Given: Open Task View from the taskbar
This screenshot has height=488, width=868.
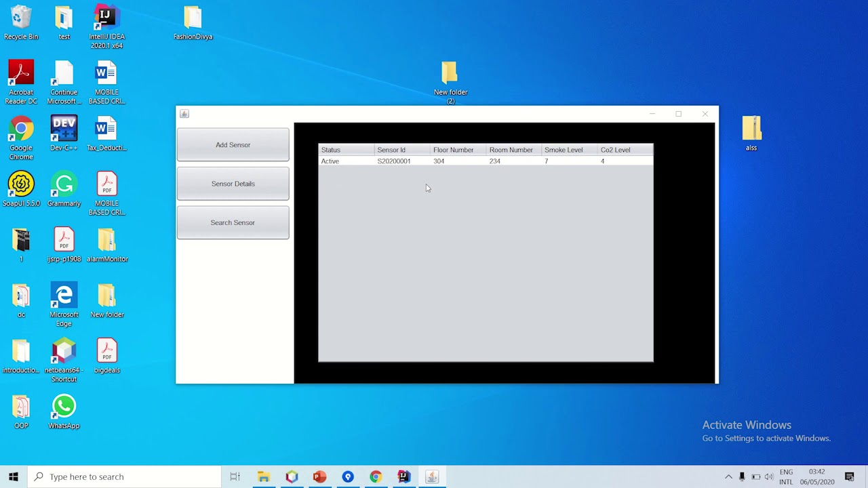Looking at the screenshot, I should click(x=235, y=476).
